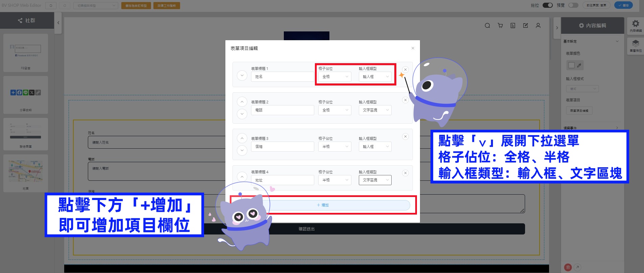The image size is (644, 273).
Task: Open 格子佔位 dropdown for 表單標題 1
Action: (335, 77)
